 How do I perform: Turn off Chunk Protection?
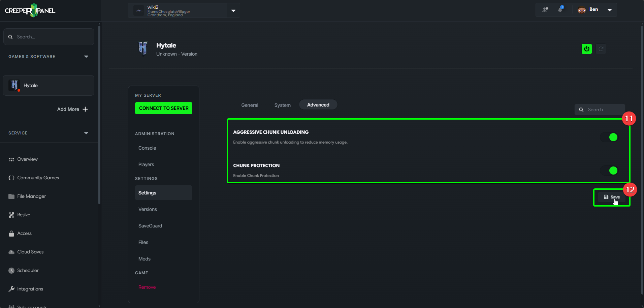pos(610,171)
